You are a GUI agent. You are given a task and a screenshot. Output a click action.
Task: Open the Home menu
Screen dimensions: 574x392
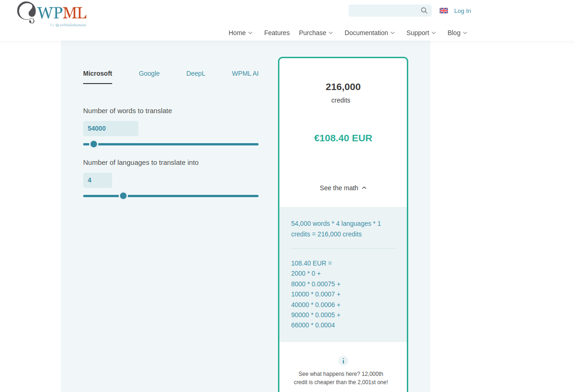click(x=237, y=33)
